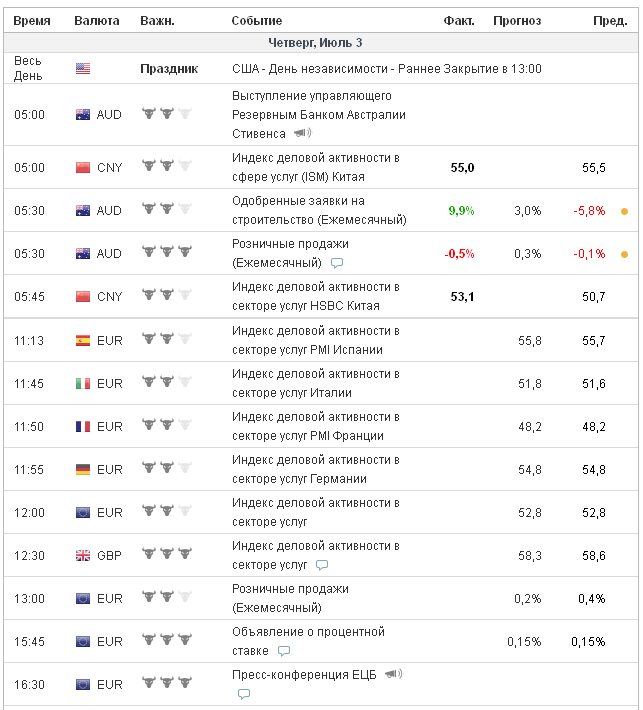Click the megaphone icon beside Stevens' speech event
The height and width of the screenshot is (710, 643).
pos(303,133)
